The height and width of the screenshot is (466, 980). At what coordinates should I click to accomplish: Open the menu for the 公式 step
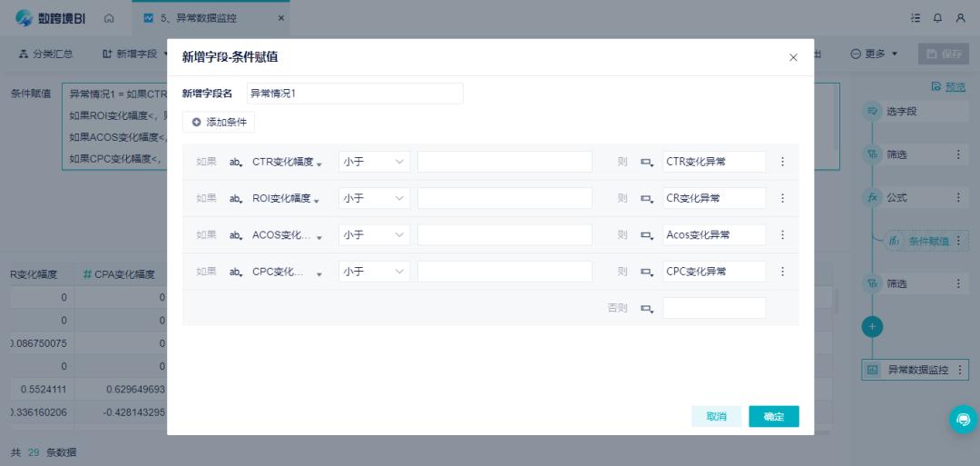point(958,198)
